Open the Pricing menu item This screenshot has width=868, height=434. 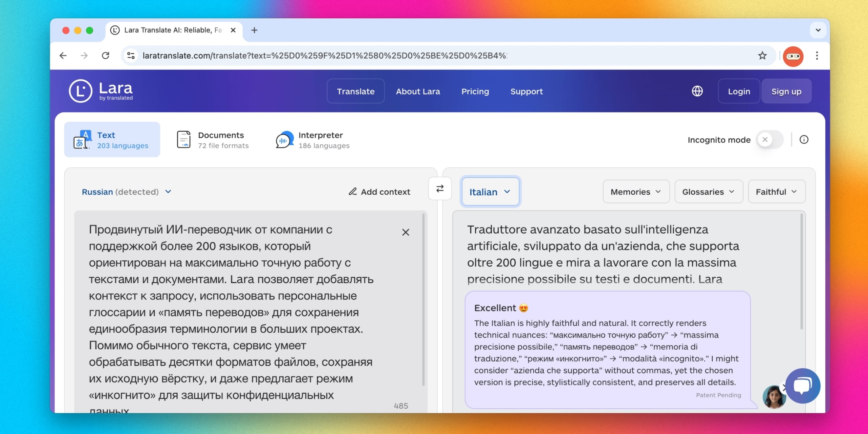475,92
